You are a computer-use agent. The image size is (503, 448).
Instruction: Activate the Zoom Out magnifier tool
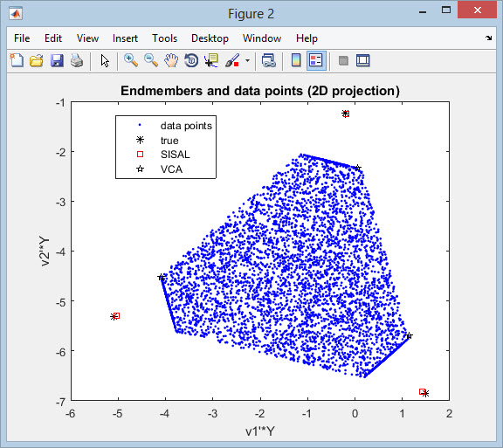151,60
